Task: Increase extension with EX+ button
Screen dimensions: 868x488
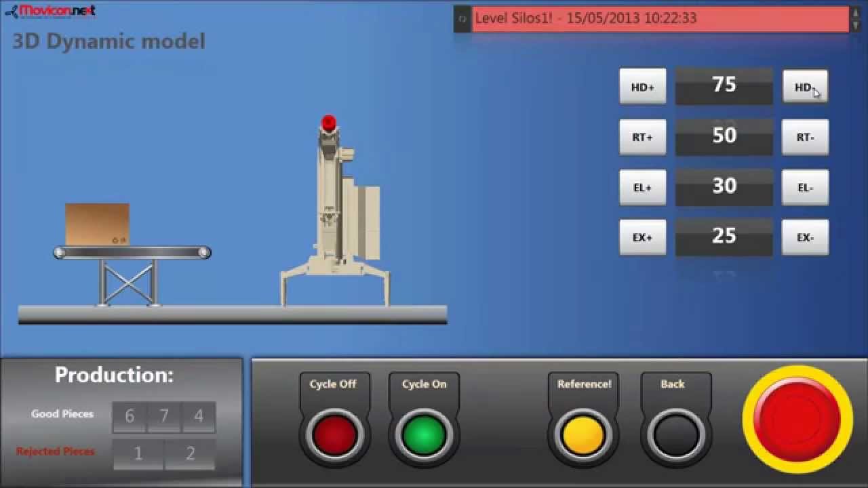Action: pyautogui.click(x=642, y=237)
